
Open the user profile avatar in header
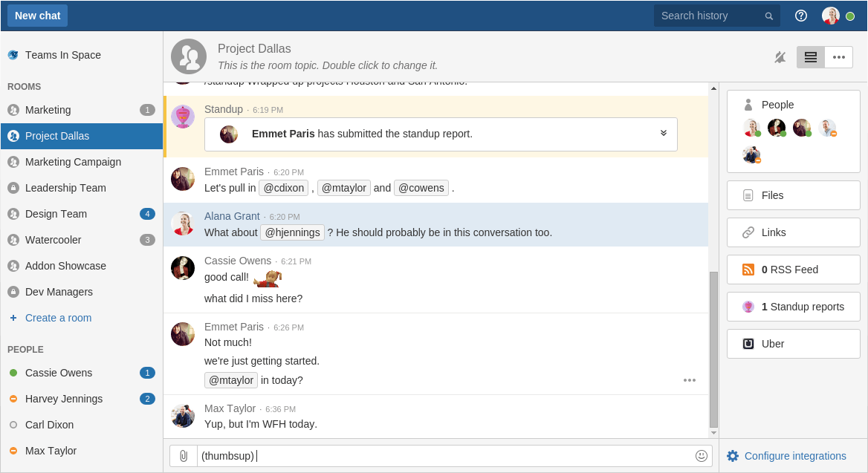[830, 16]
